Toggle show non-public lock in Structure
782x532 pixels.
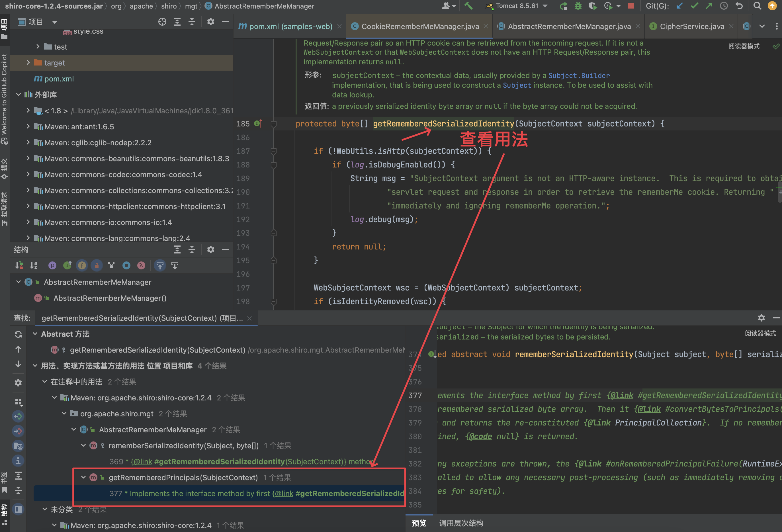[97, 265]
